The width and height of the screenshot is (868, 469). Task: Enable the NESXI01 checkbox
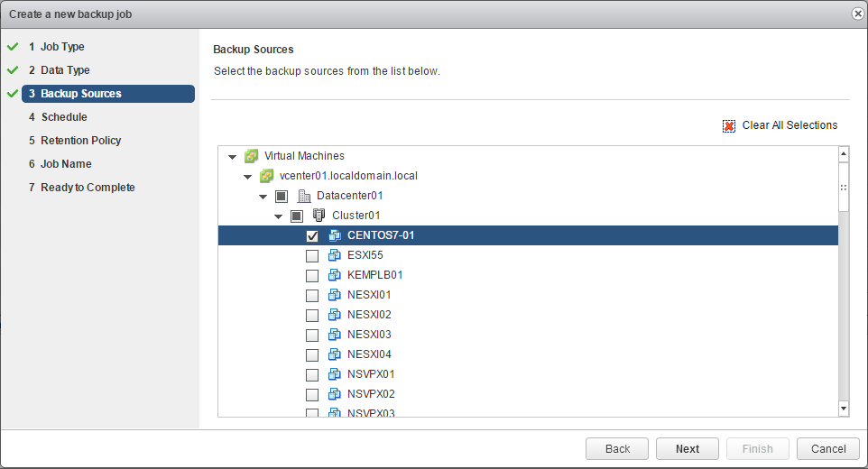pyautogui.click(x=312, y=295)
